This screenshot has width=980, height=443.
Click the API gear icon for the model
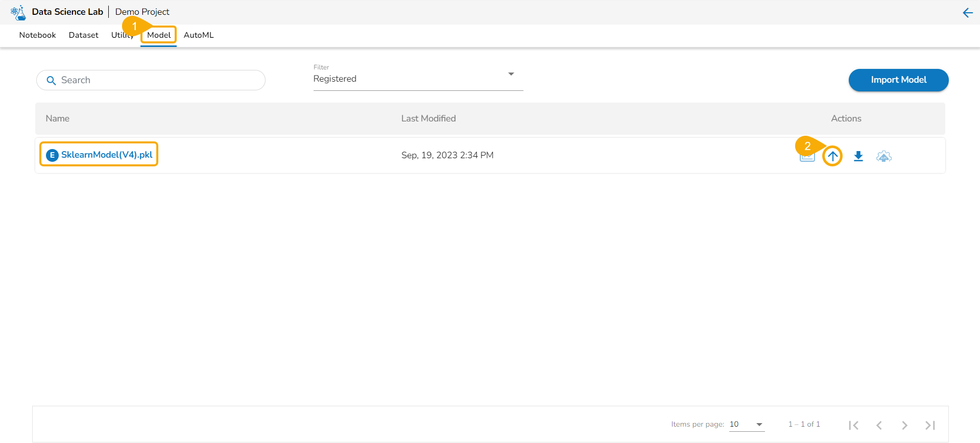pyautogui.click(x=884, y=156)
